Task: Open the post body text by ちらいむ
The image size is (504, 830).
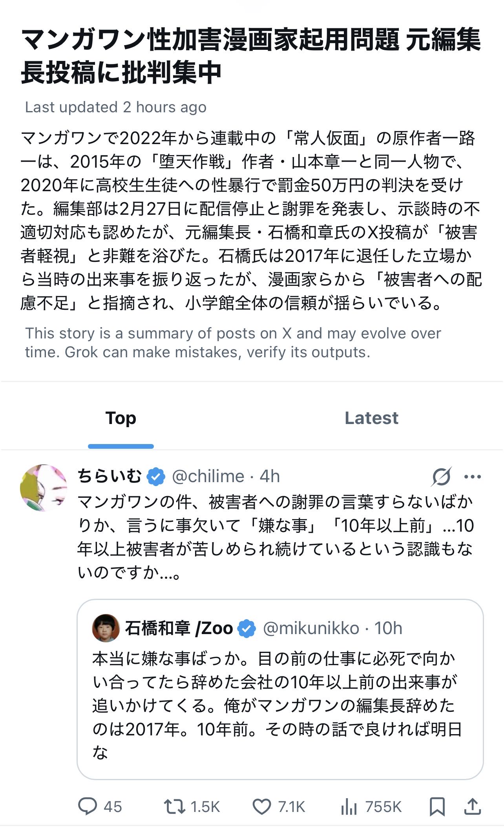Action: (275, 537)
